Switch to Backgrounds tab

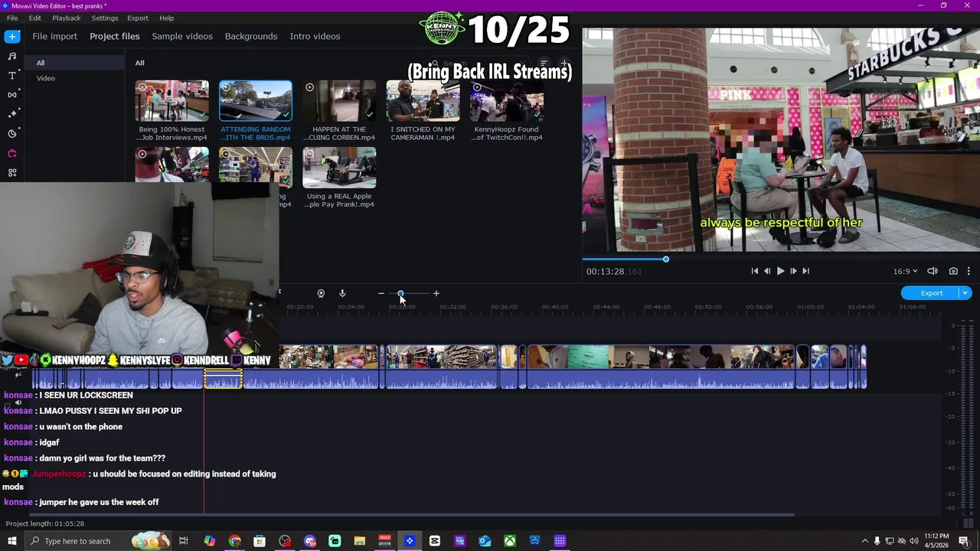coord(251,36)
